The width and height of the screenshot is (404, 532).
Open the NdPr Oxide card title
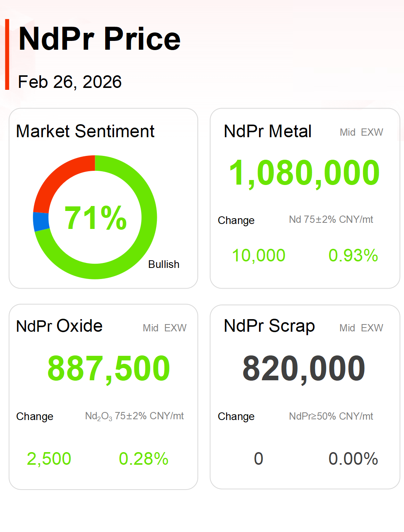(x=59, y=326)
